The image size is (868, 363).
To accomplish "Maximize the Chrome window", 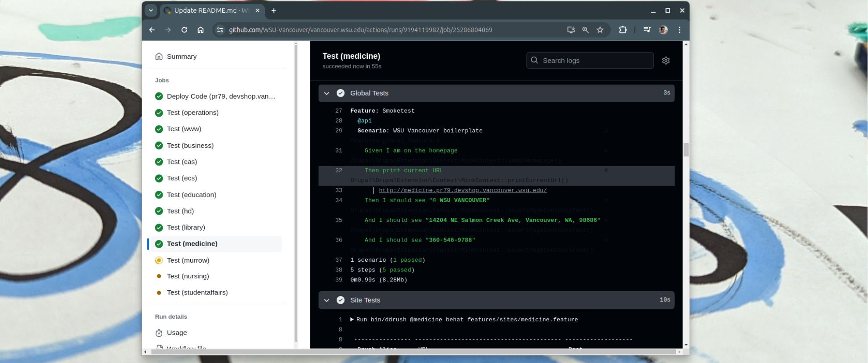I will [x=668, y=11].
